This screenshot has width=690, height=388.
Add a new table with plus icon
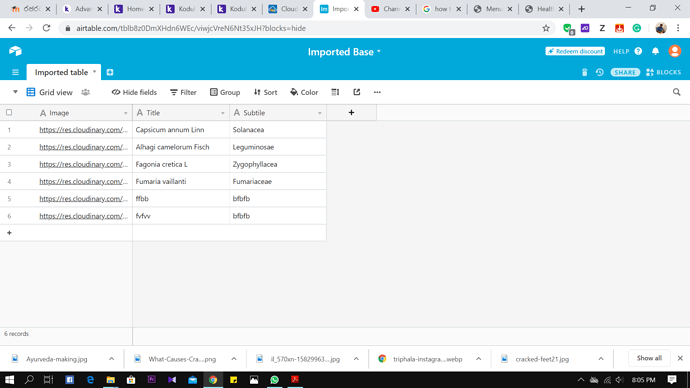point(110,72)
